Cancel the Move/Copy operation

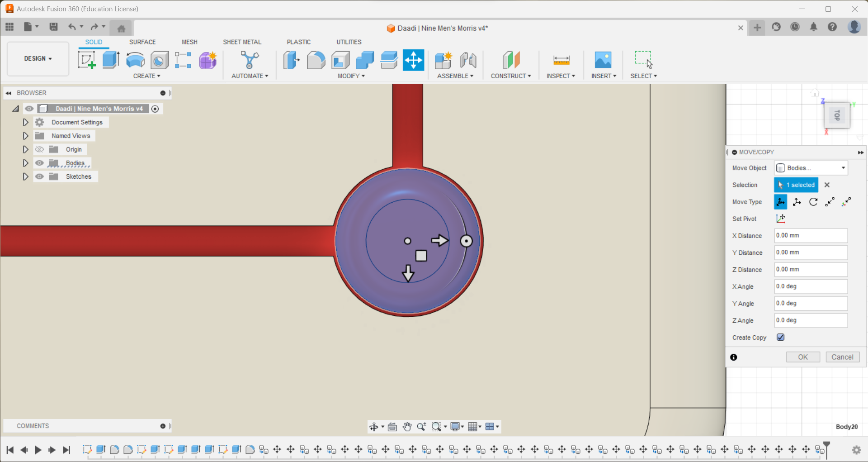point(842,357)
